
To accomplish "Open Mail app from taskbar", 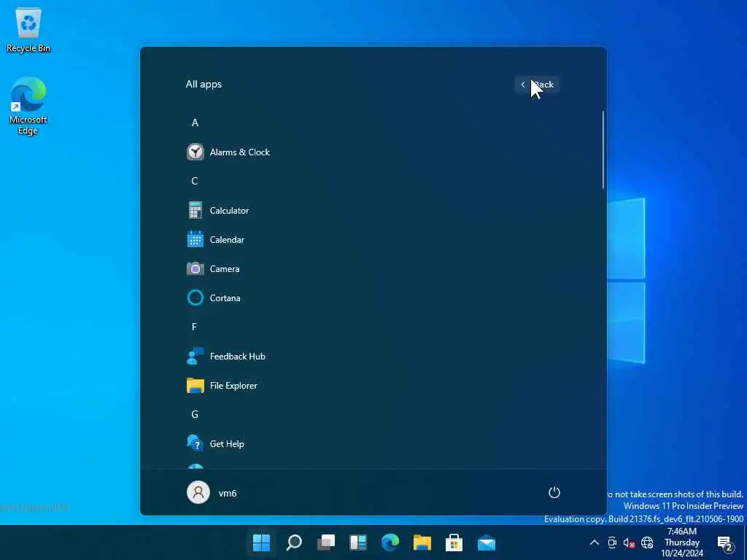I will tap(487, 542).
